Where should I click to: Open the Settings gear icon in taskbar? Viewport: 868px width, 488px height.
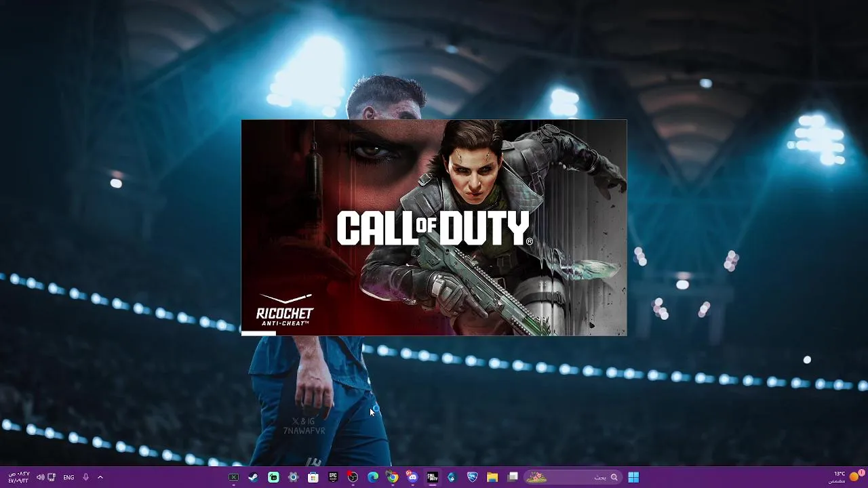pos(293,477)
